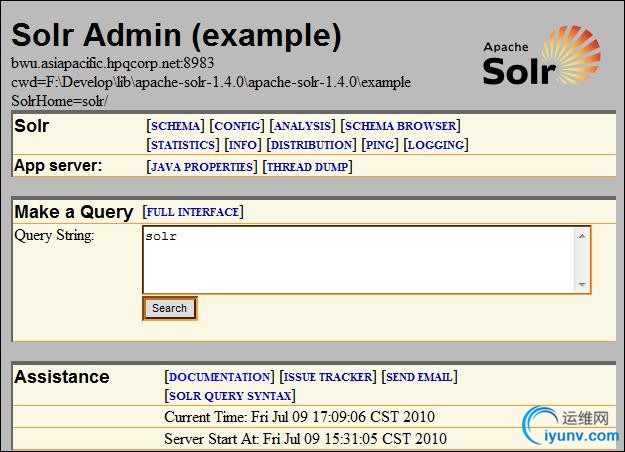Open the SOLR QUERY SYNTAX link
The height and width of the screenshot is (452, 625).
tap(230, 396)
